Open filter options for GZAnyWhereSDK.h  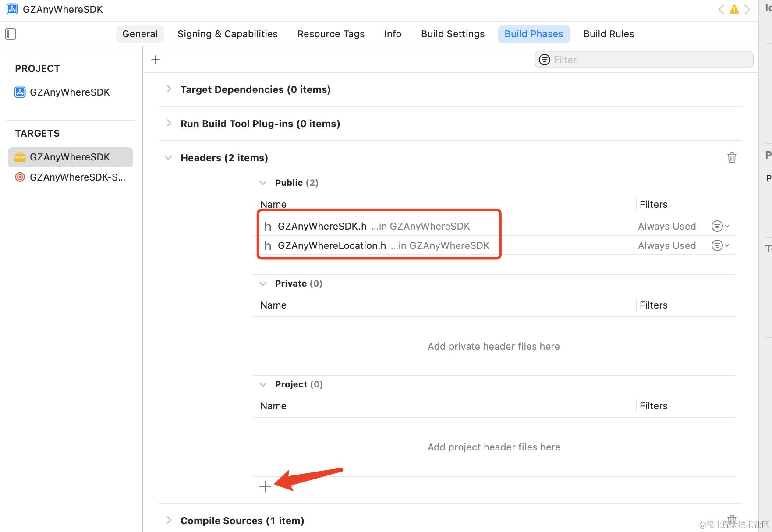(x=720, y=226)
